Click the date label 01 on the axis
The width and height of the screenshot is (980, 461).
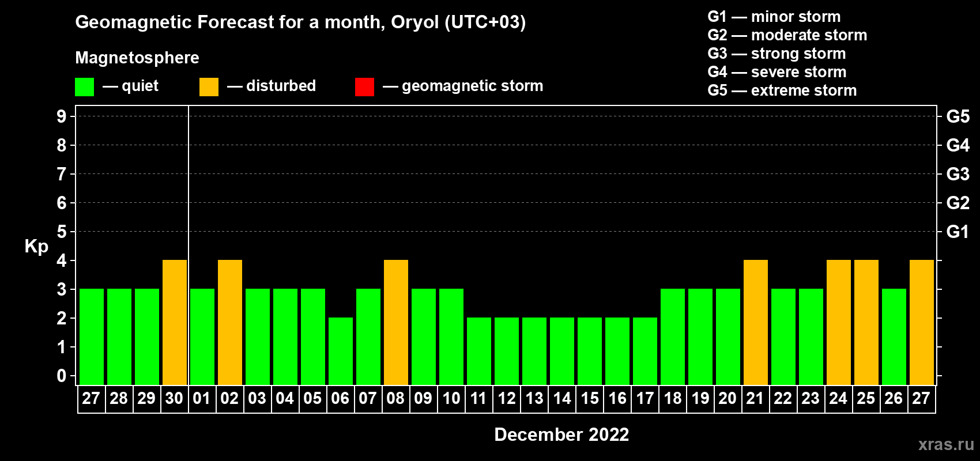(x=202, y=399)
